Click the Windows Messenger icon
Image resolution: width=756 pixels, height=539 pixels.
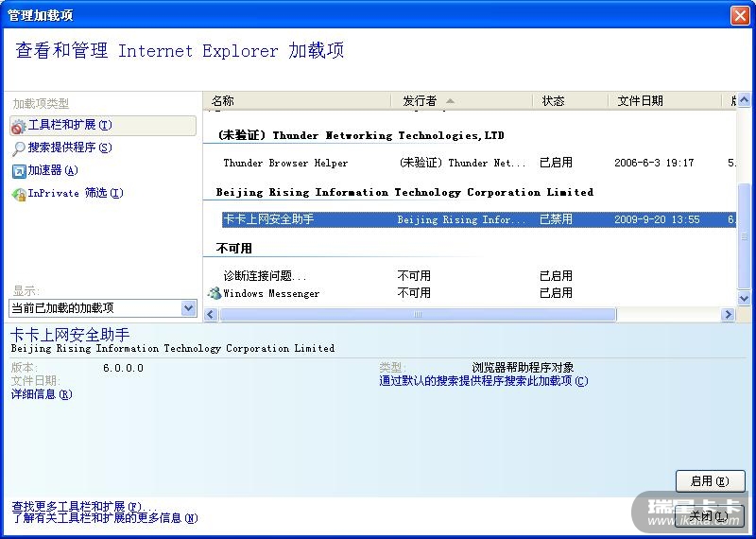[215, 293]
